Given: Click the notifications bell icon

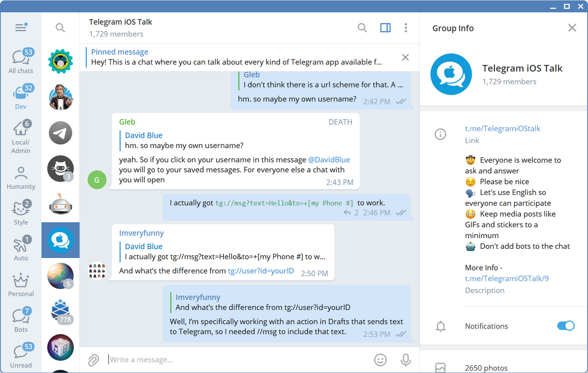Looking at the screenshot, I should point(441,327).
